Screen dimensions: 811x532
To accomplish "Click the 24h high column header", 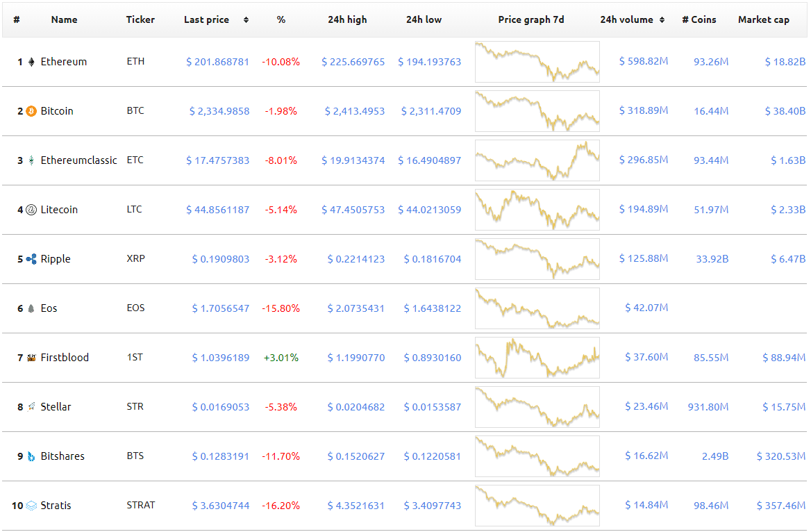I will pos(347,19).
